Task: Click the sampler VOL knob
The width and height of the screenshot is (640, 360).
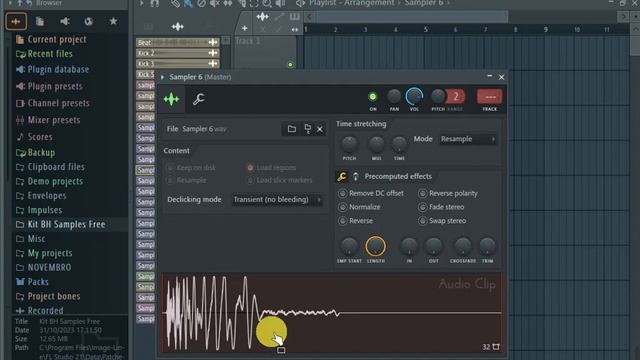Action: tap(414, 97)
